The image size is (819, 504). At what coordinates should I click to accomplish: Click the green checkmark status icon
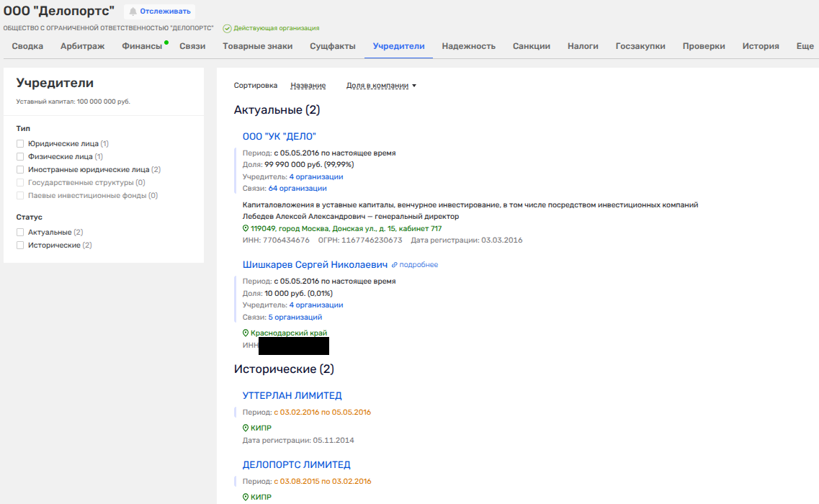pos(227,29)
